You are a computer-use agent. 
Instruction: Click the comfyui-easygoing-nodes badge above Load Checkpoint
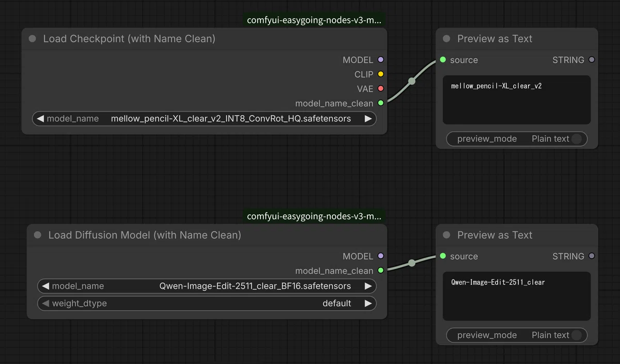pos(314,21)
